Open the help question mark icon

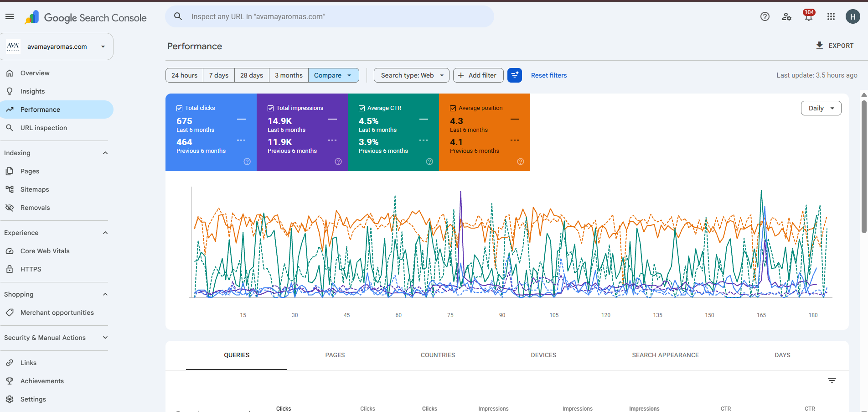pos(765,16)
